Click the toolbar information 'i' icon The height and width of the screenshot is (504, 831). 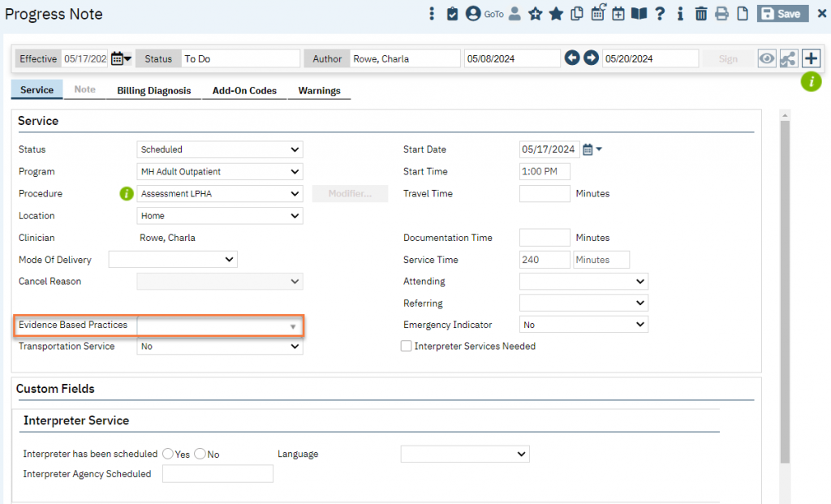point(680,14)
